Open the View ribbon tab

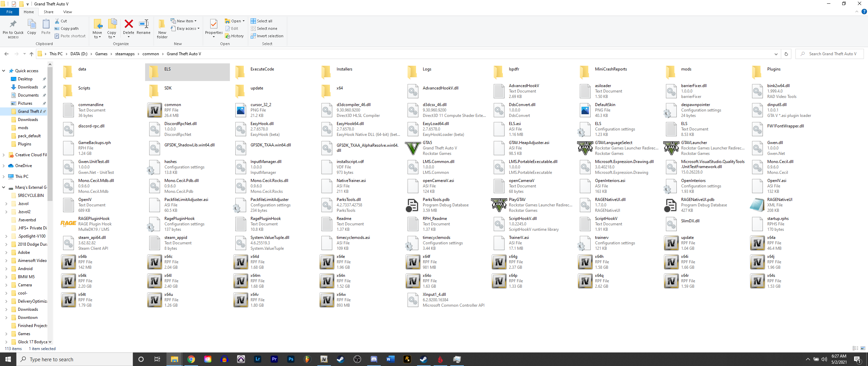(67, 12)
